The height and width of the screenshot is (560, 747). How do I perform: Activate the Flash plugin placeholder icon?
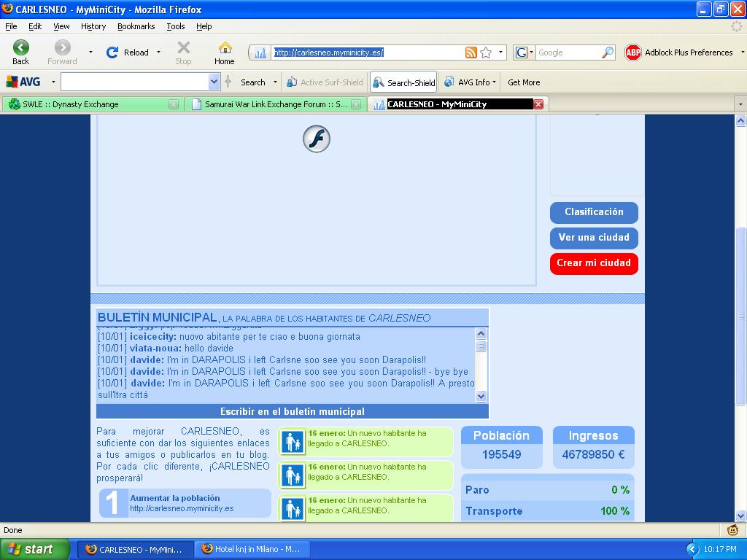tap(317, 139)
